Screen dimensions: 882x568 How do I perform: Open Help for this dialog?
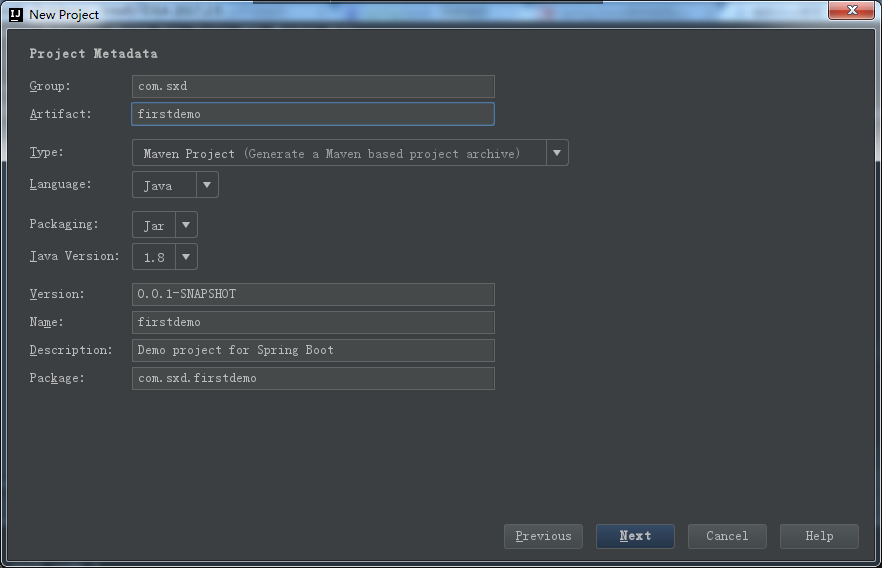[819, 536]
